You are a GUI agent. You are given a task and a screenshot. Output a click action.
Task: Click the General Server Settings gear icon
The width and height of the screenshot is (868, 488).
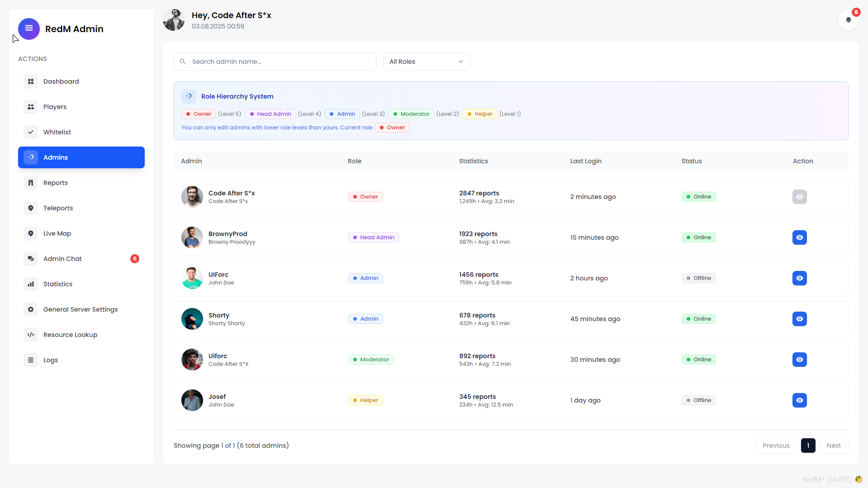pyautogui.click(x=31, y=309)
